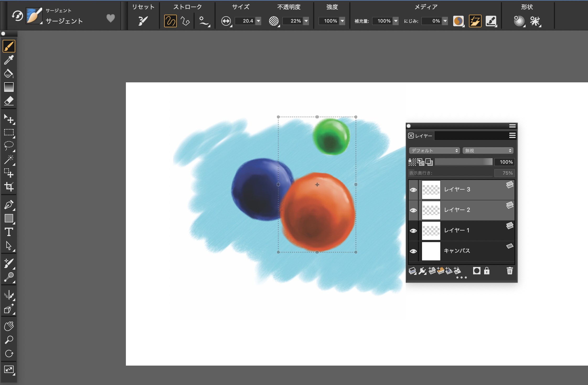Toggle visibility of レイヤー 1
Image resolution: width=588 pixels, height=385 pixels.
coord(413,231)
